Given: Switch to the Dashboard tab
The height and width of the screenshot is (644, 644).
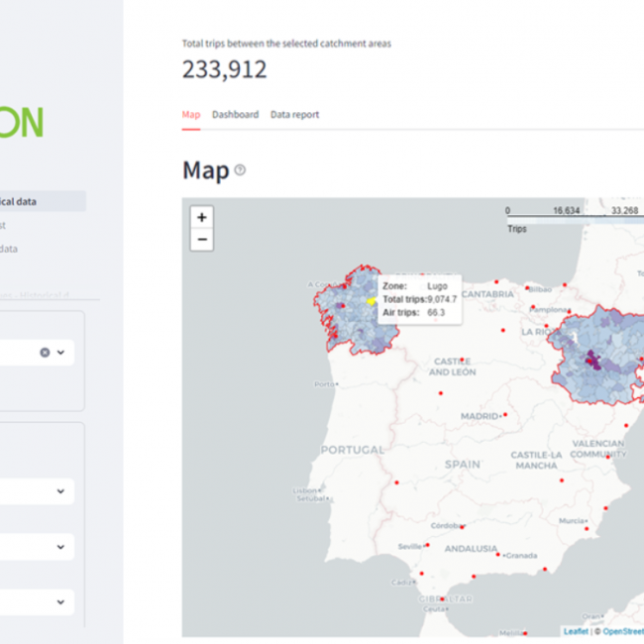Looking at the screenshot, I should pos(235,115).
